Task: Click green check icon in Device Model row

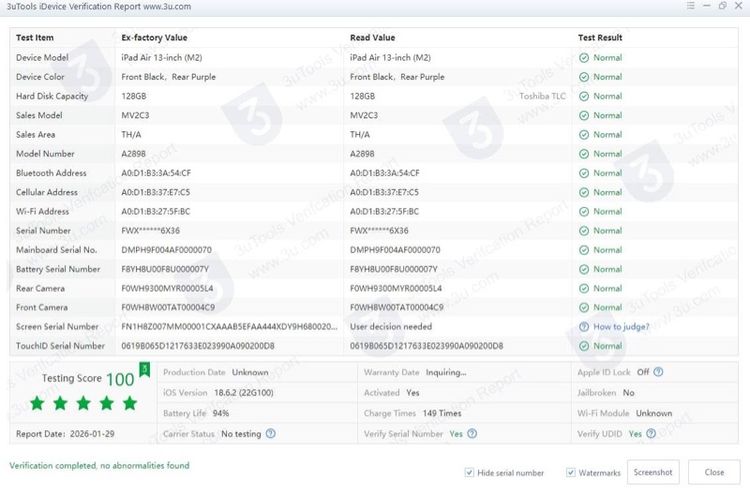Action: (584, 58)
